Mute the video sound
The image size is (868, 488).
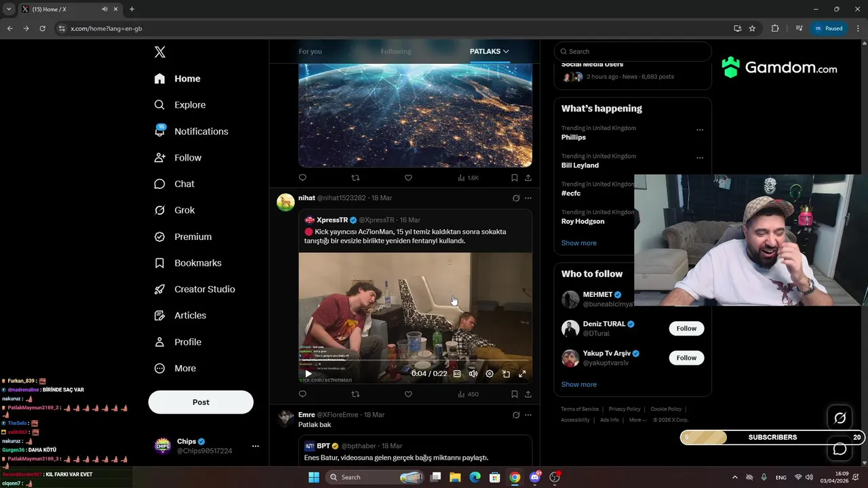[x=473, y=373]
